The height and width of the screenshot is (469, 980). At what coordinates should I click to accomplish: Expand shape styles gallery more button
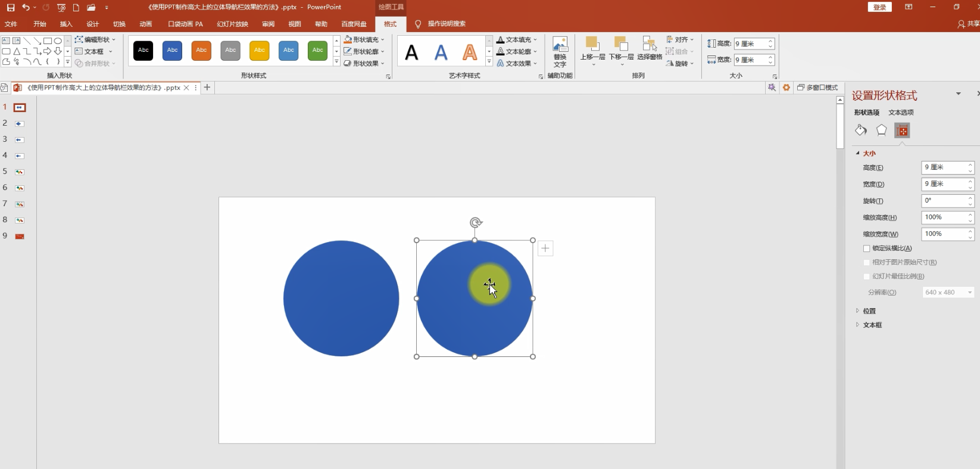pos(336,63)
